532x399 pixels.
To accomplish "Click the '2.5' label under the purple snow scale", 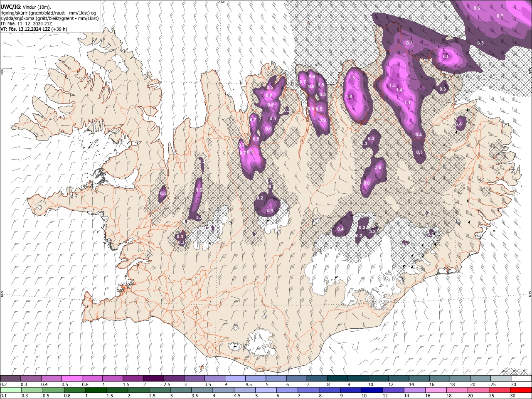I will 167,384.
